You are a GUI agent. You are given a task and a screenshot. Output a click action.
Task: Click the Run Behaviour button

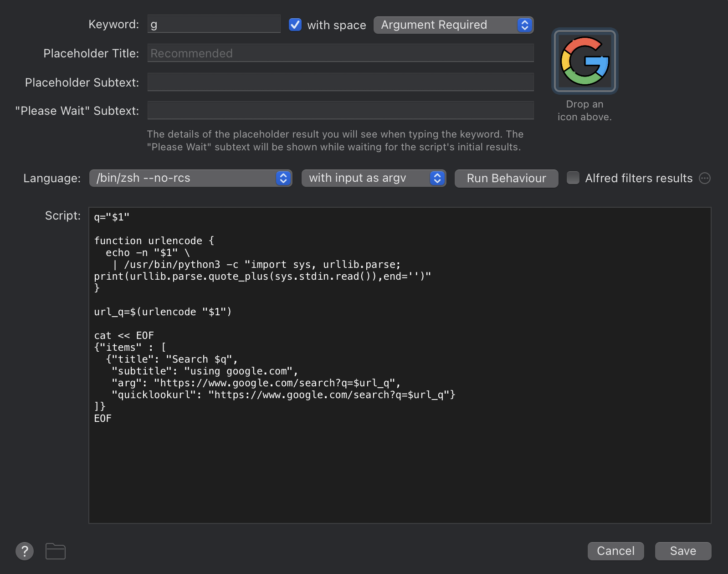click(x=506, y=178)
